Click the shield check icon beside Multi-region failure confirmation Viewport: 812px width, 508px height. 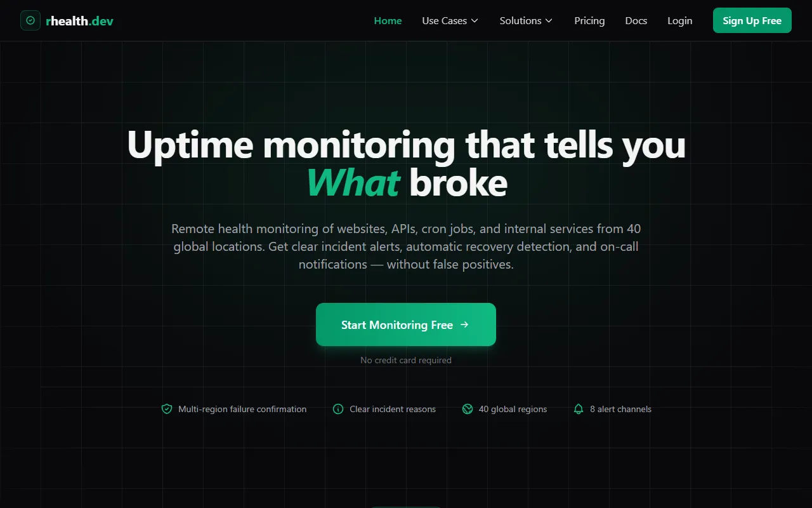tap(167, 409)
